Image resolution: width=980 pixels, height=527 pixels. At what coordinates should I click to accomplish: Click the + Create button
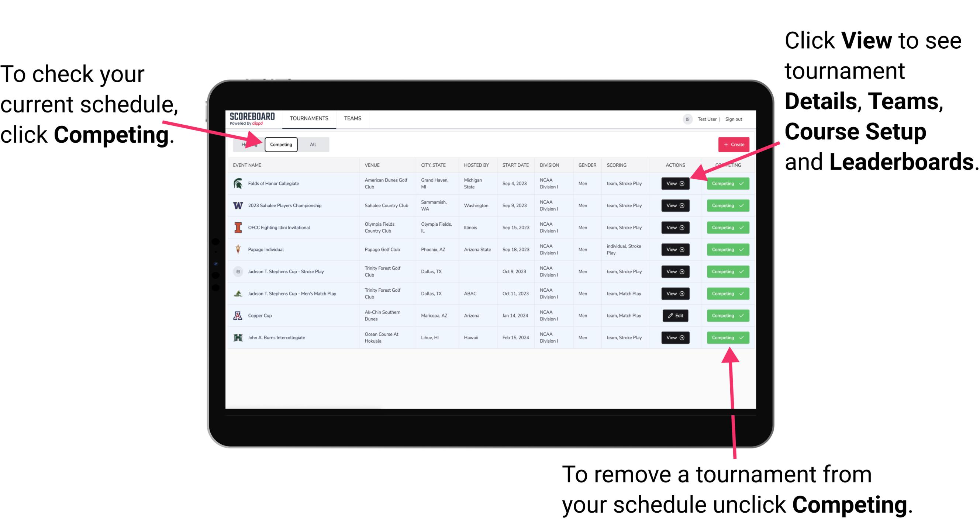coord(734,144)
